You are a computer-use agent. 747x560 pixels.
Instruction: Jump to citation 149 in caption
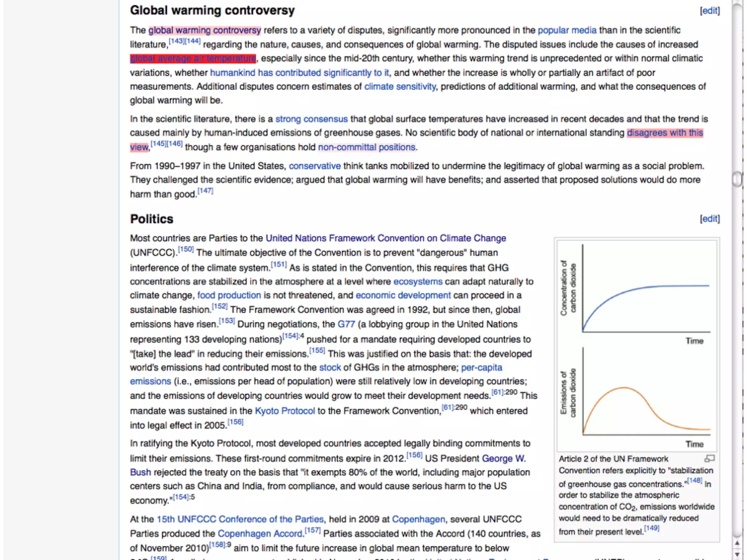click(651, 528)
